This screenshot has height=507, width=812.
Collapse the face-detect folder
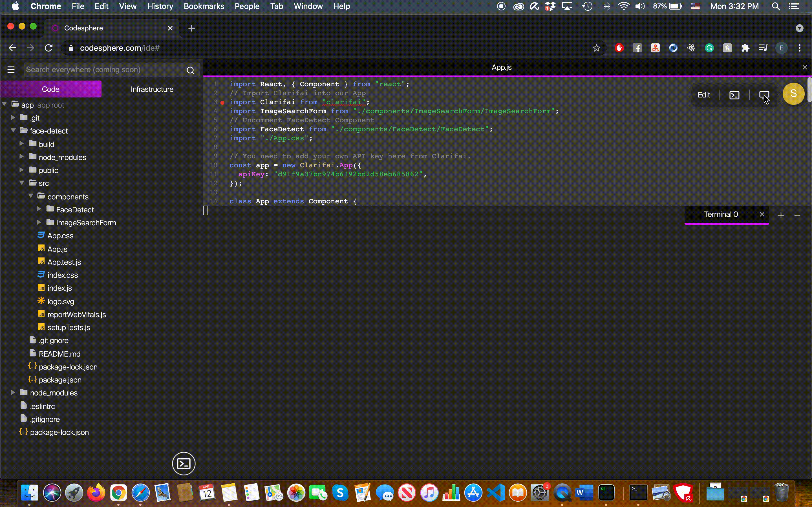pyautogui.click(x=14, y=130)
